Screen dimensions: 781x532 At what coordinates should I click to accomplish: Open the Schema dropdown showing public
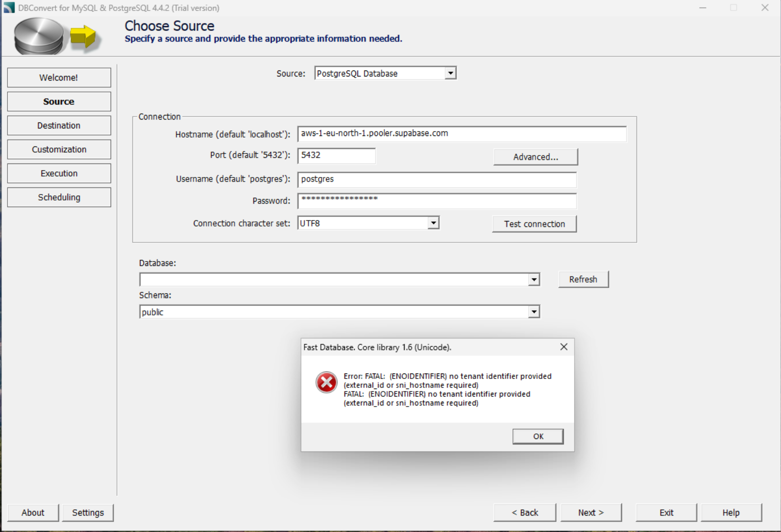(x=534, y=312)
